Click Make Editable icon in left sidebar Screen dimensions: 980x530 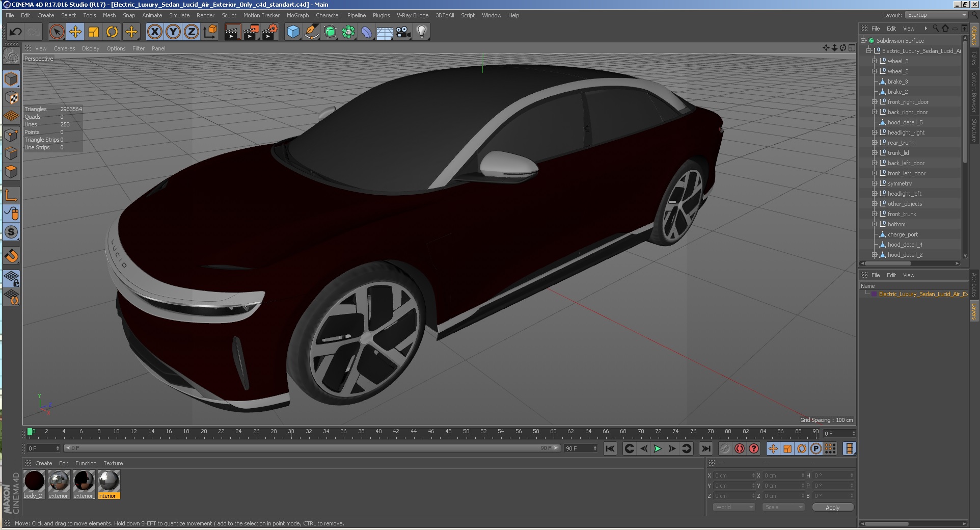(11, 55)
